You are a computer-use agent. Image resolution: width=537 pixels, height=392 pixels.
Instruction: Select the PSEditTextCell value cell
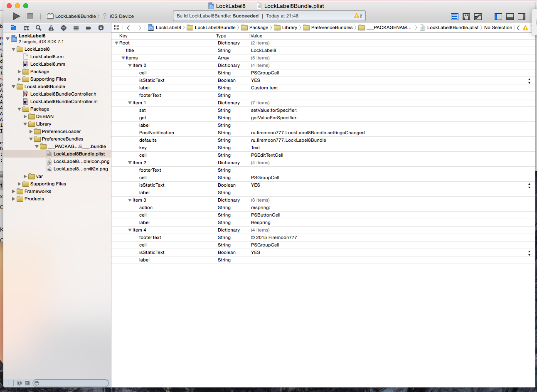tap(267, 155)
